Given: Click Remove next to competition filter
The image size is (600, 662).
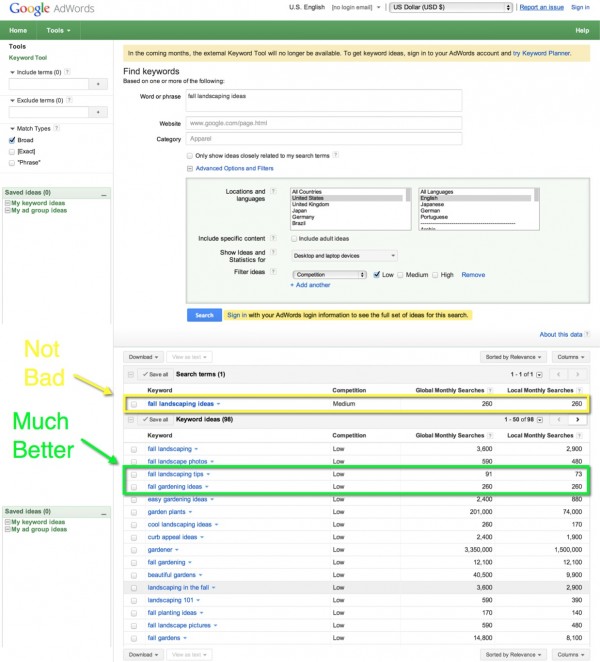Looking at the screenshot, I should point(473,274).
